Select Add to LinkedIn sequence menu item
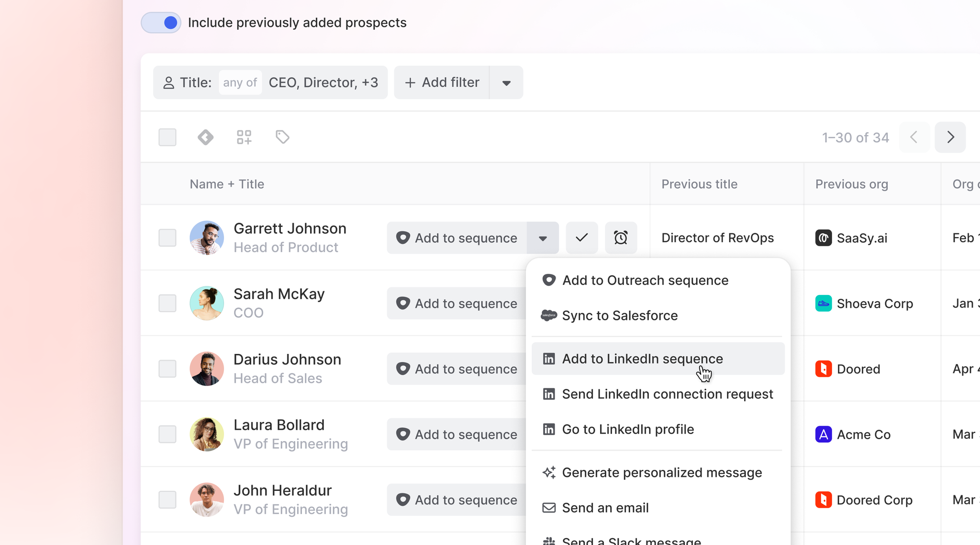 (642, 359)
